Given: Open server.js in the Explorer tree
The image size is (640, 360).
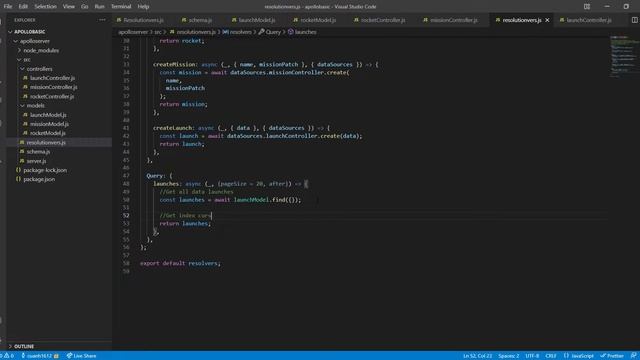Looking at the screenshot, I should coord(36,161).
